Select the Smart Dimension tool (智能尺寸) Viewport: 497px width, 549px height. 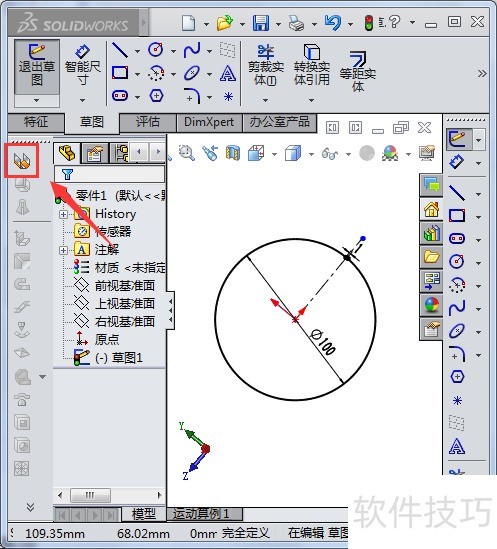(x=83, y=66)
